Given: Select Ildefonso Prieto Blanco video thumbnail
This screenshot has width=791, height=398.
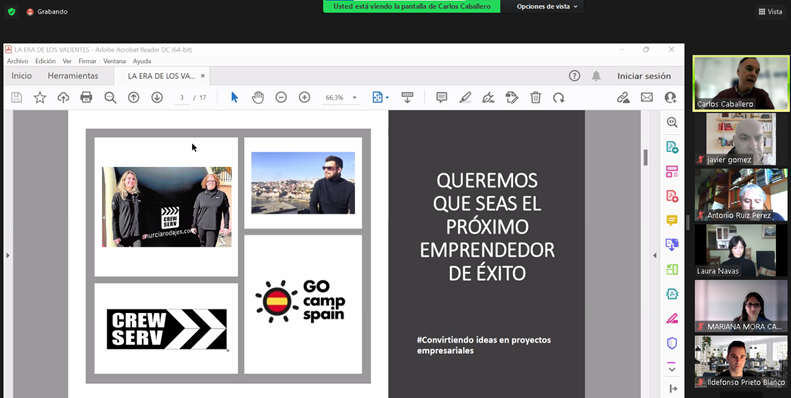Looking at the screenshot, I should tap(741, 362).
